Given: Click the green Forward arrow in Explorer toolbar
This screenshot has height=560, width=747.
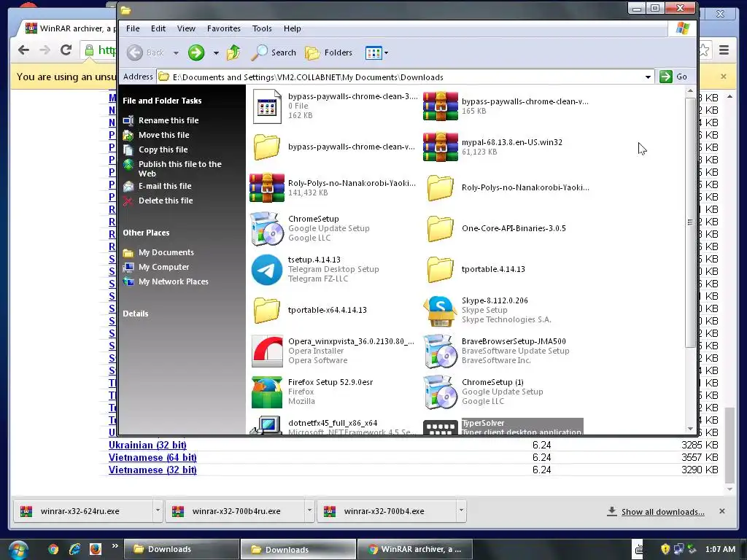Looking at the screenshot, I should pyautogui.click(x=196, y=52).
